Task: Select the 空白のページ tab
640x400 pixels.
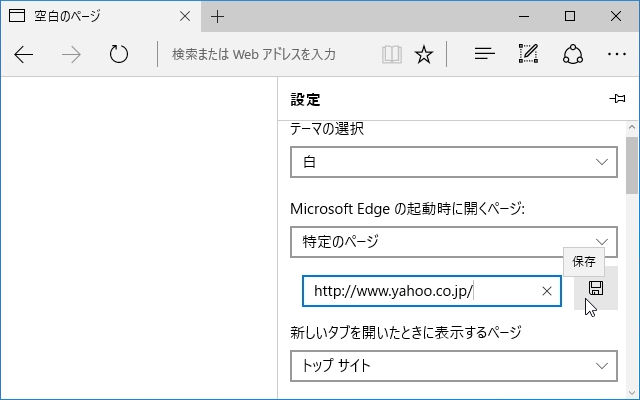Action: 100,16
